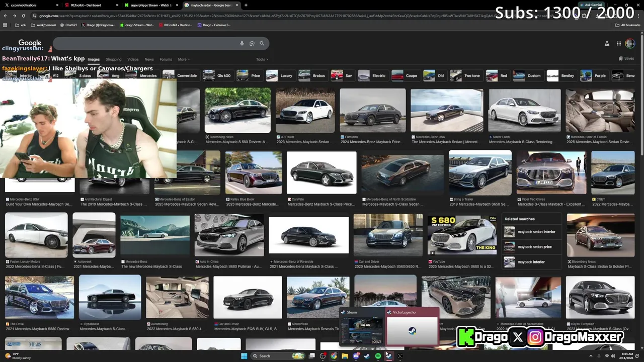
Task: Open the ChatGPT bookmark
Action: pos(68,25)
